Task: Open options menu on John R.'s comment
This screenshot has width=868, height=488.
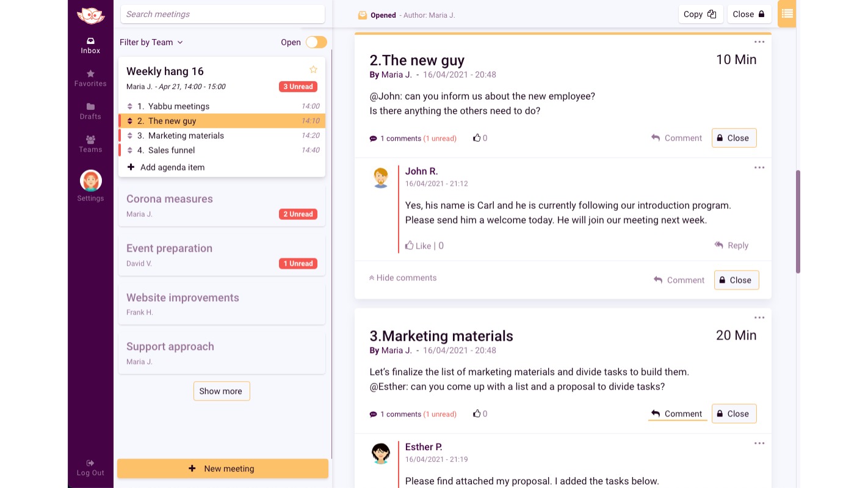Action: point(759,168)
